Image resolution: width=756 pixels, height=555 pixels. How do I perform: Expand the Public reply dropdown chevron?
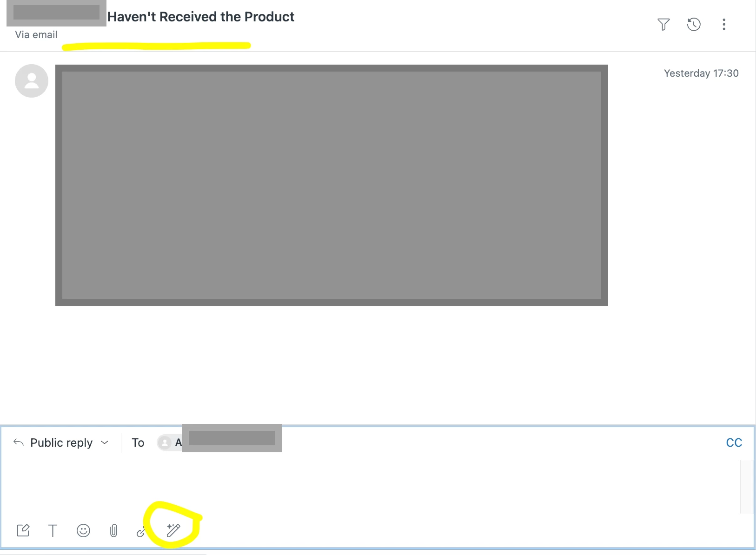point(105,443)
